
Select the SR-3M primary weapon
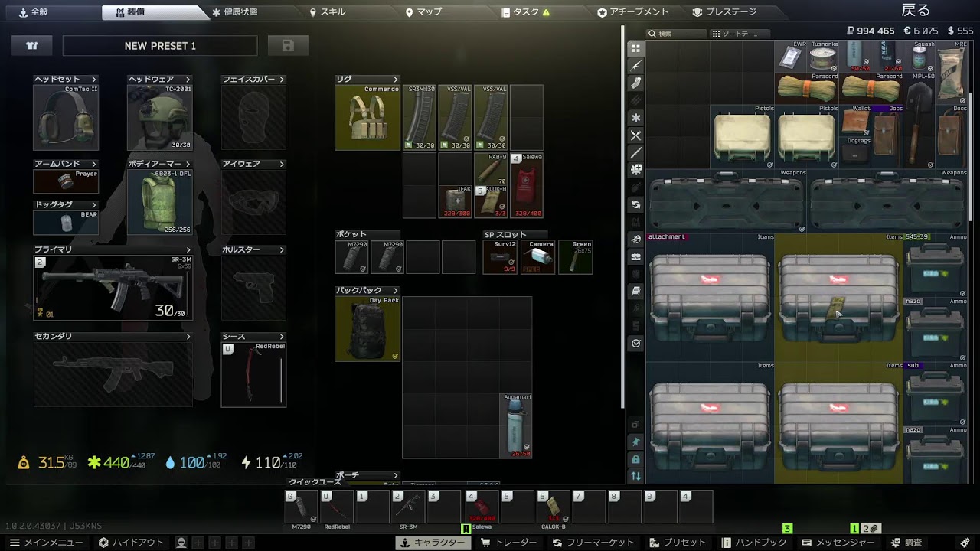point(113,288)
